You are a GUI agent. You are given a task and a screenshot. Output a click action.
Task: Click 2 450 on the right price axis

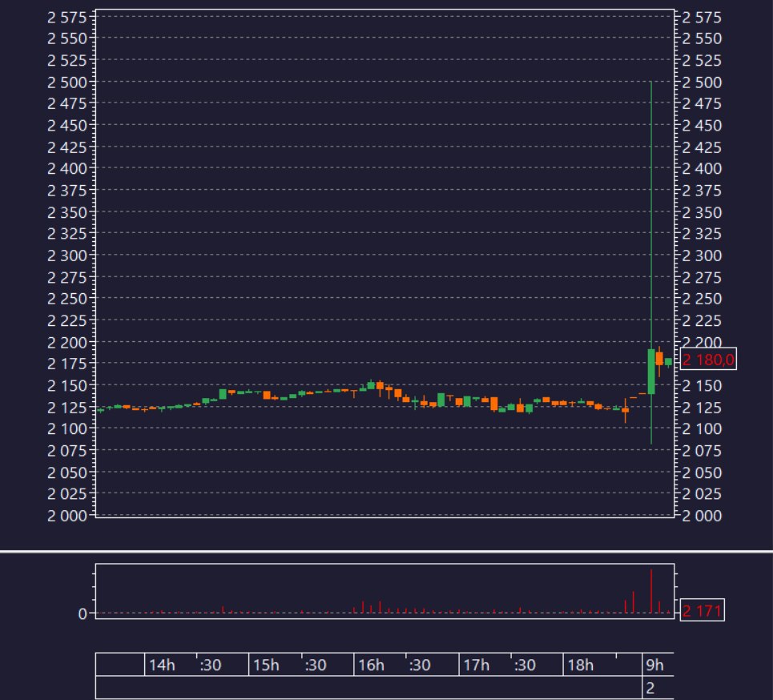[x=702, y=125]
